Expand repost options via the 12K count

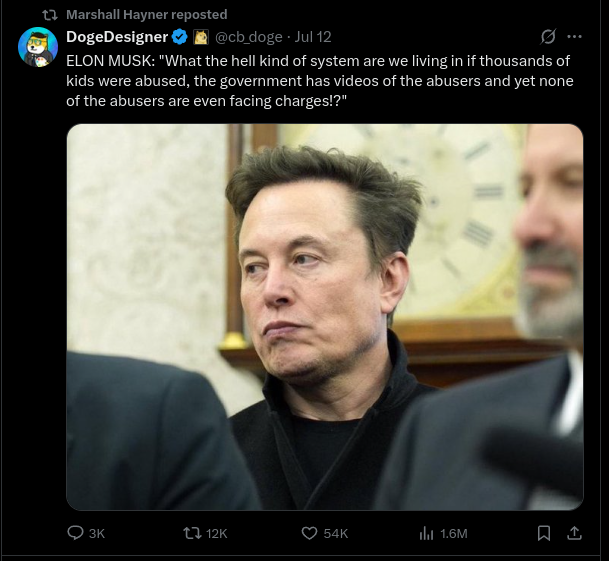pos(217,534)
